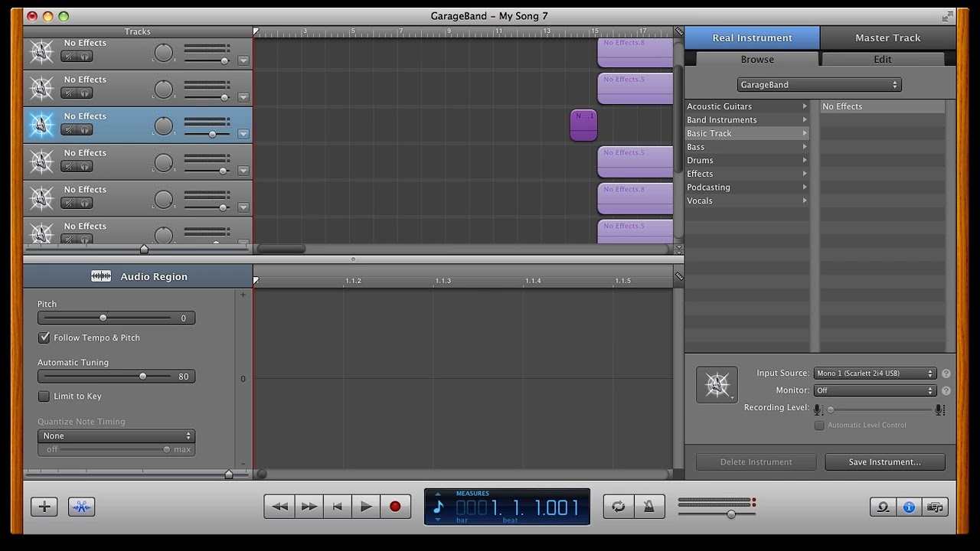Screen dimensions: 980x551
Task: Solo the highlighted track with its headphone button
Action: click(x=85, y=130)
